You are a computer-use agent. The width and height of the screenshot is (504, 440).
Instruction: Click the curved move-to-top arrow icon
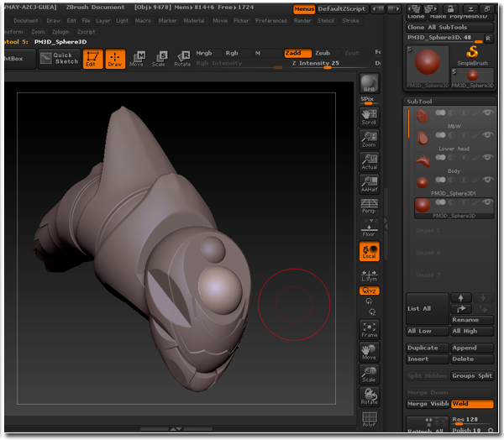(x=461, y=309)
